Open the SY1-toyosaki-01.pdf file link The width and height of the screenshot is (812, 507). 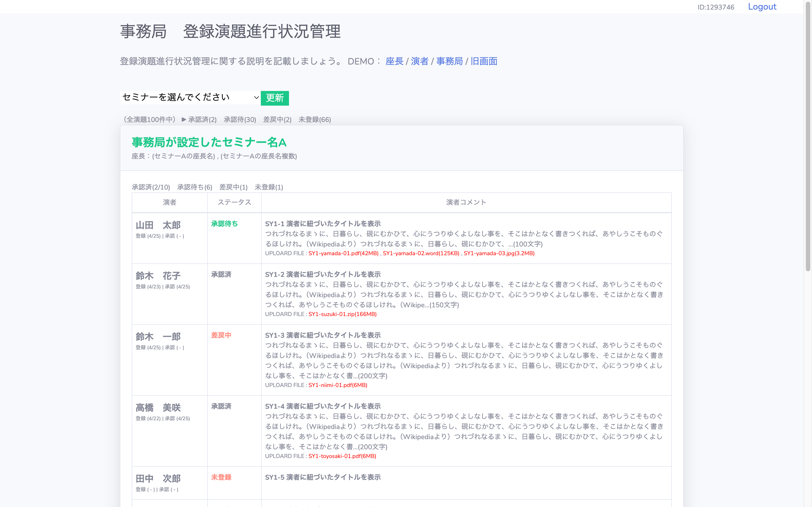341,456
